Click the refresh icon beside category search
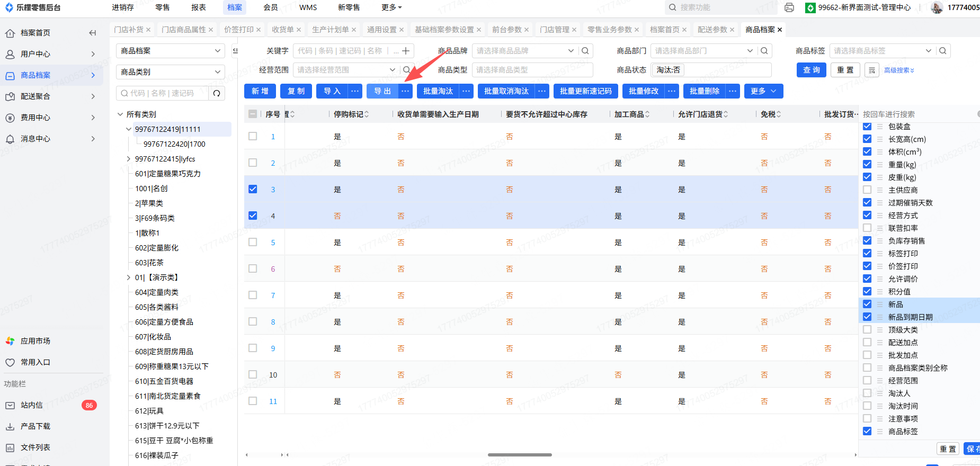980x466 pixels. (x=216, y=93)
